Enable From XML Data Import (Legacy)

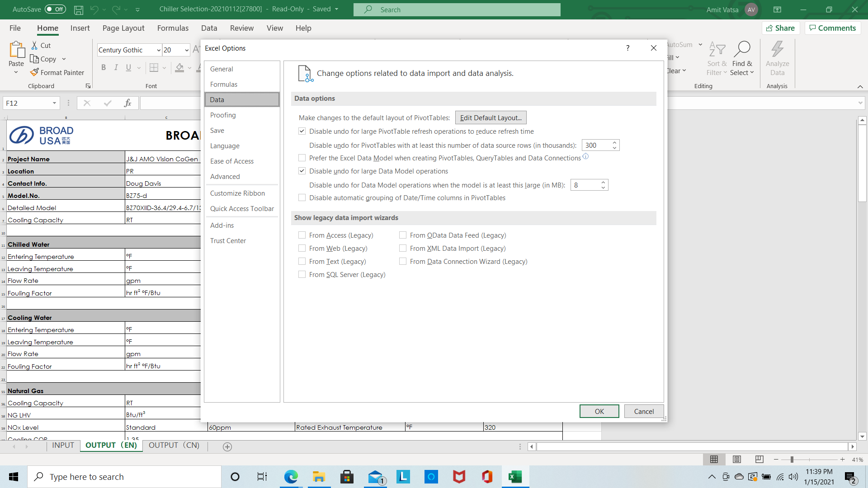point(403,249)
